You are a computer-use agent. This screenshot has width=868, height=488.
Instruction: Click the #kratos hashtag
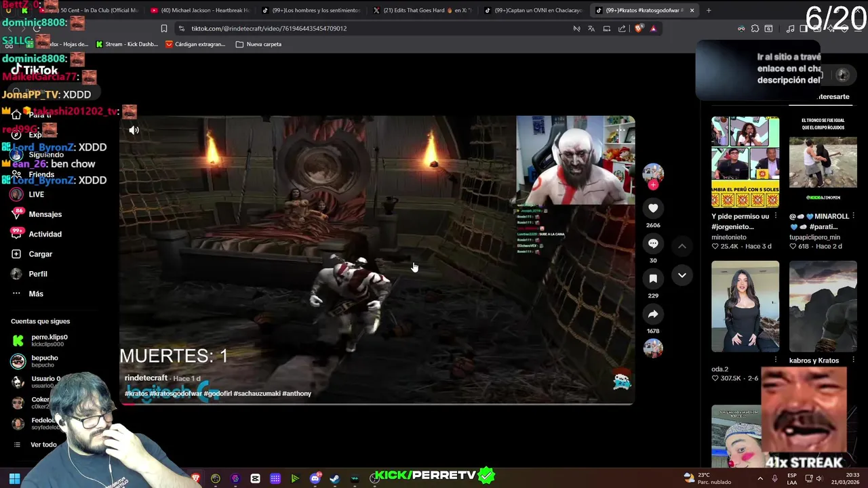pos(136,394)
